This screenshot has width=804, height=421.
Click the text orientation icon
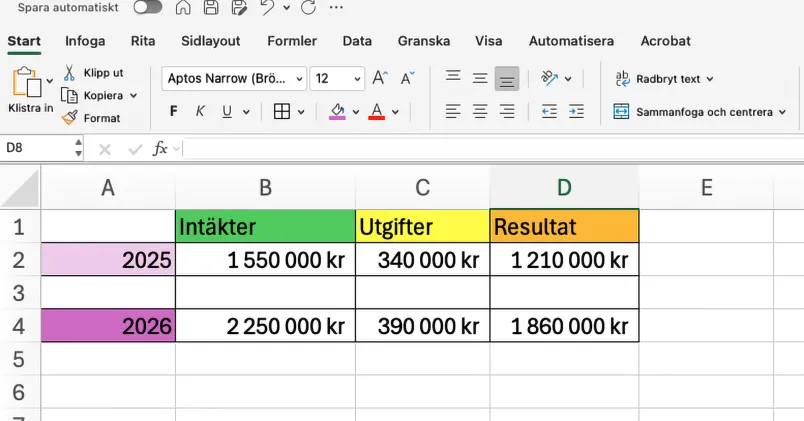coord(549,78)
